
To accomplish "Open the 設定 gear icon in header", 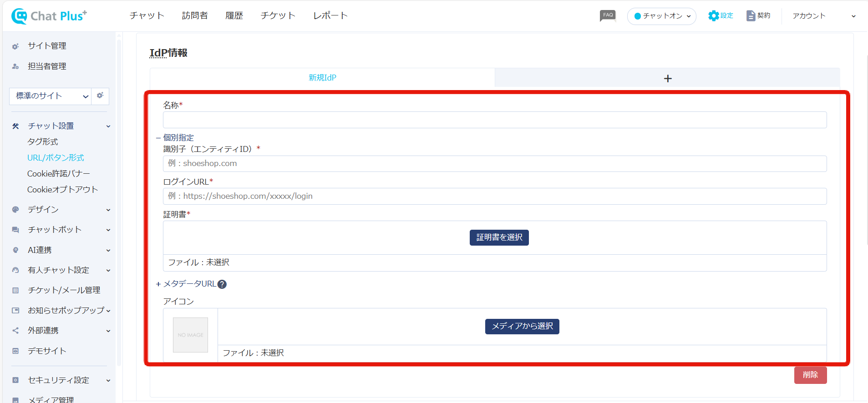I will tap(713, 16).
